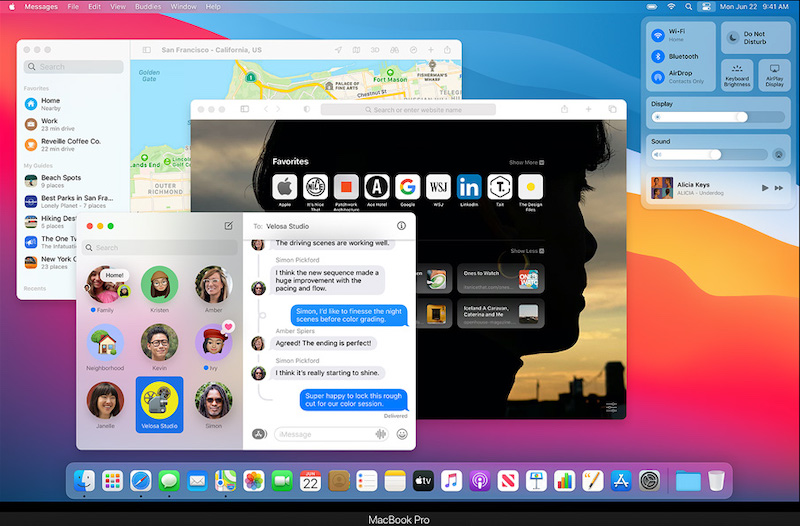Image resolution: width=800 pixels, height=526 pixels.
Task: Collapse the section with Show Less
Action: 526,251
